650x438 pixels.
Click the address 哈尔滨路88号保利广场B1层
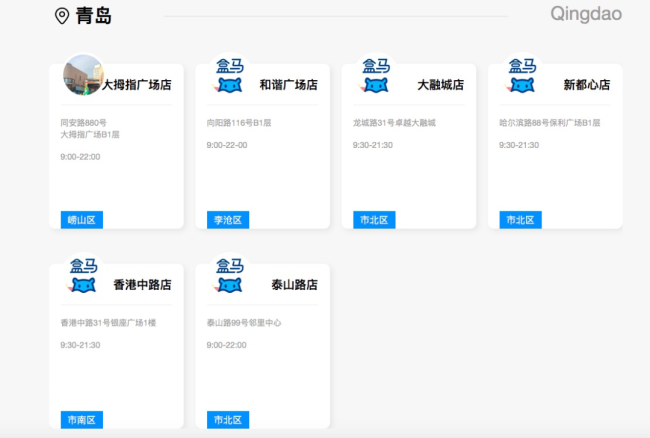(550, 123)
